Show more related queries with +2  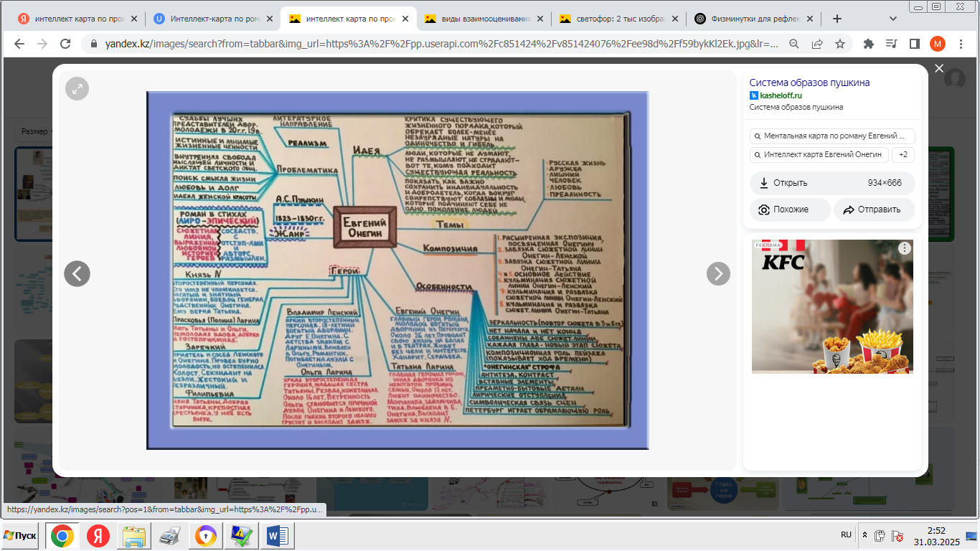pos(903,155)
